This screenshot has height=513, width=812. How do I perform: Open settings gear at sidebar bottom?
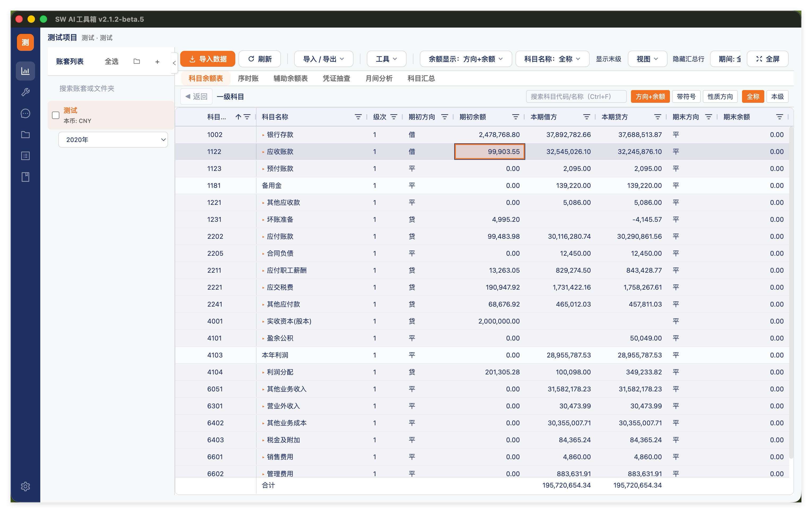(x=25, y=487)
